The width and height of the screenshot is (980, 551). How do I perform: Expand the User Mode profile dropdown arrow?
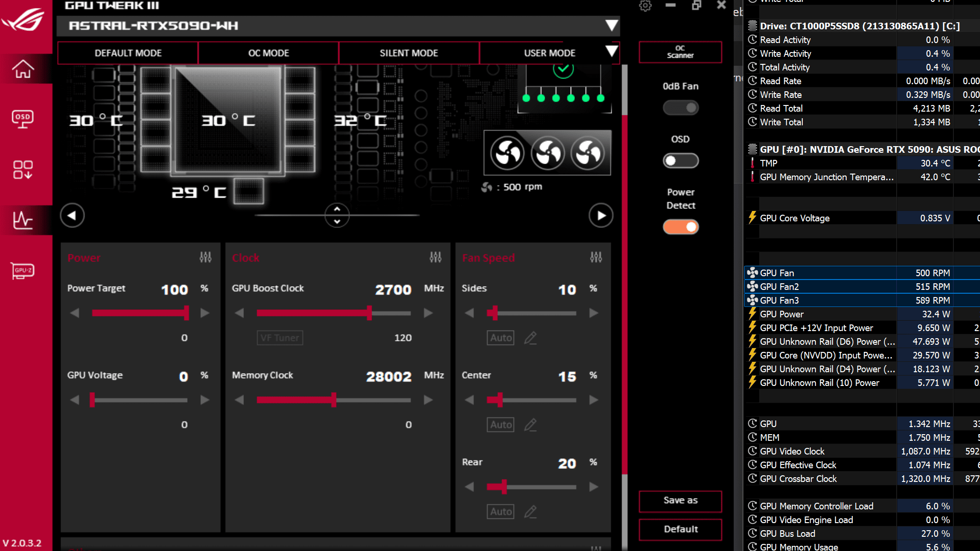click(x=611, y=51)
